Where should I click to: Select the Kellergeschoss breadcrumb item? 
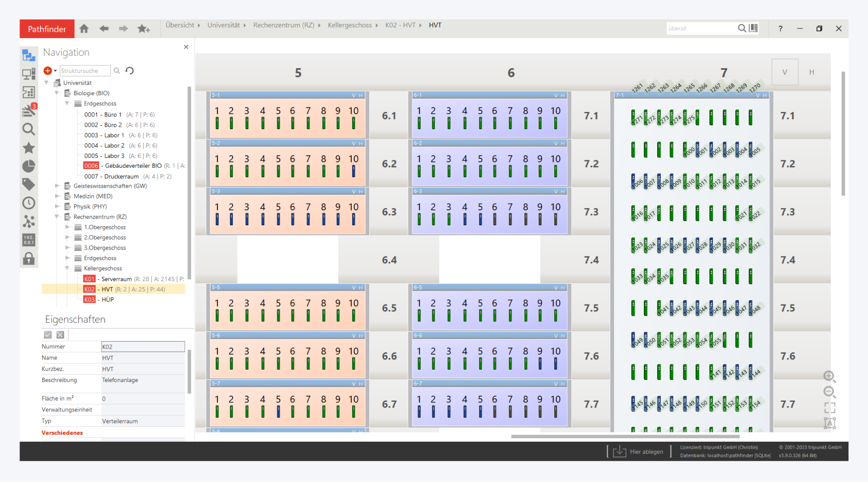[349, 25]
